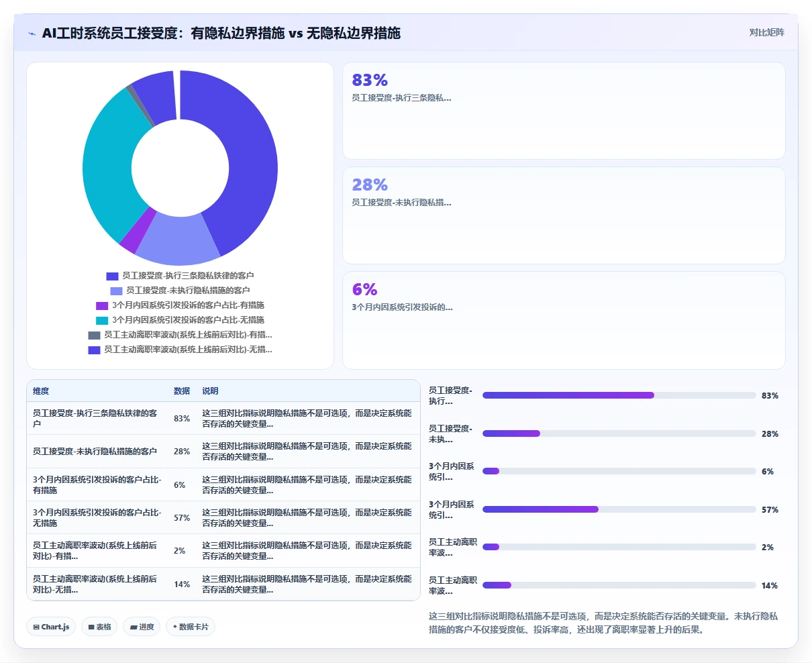Click the lightning icon beside the dashboard title

tap(32, 34)
